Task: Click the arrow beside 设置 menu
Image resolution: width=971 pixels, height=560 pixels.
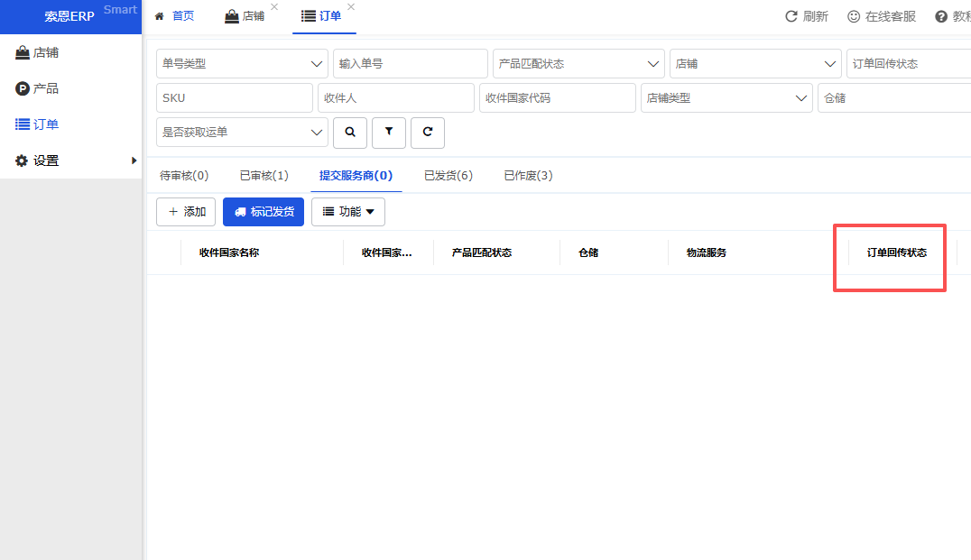Action: pos(134,161)
